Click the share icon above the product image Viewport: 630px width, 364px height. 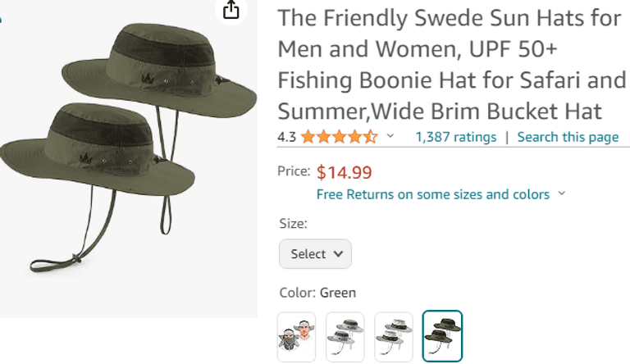click(231, 9)
